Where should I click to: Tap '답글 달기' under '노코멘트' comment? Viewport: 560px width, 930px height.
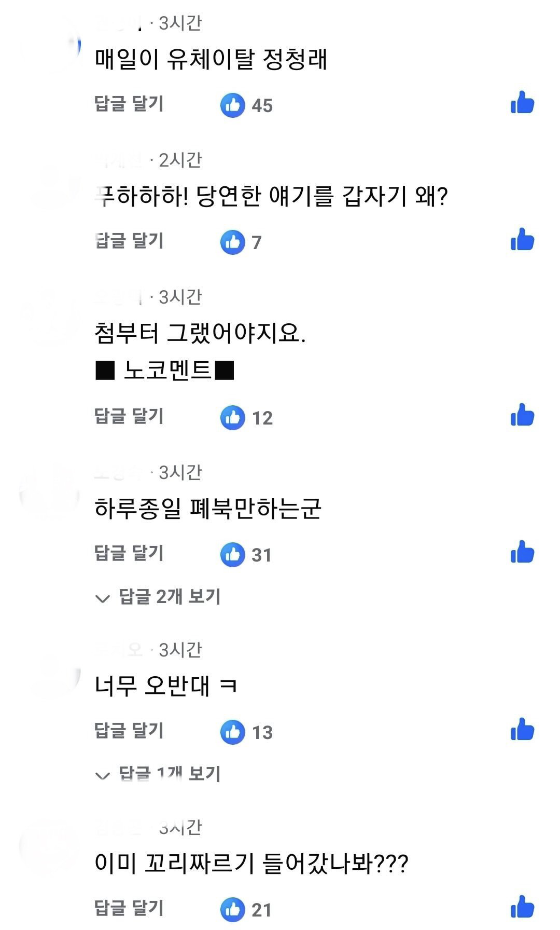tap(129, 416)
